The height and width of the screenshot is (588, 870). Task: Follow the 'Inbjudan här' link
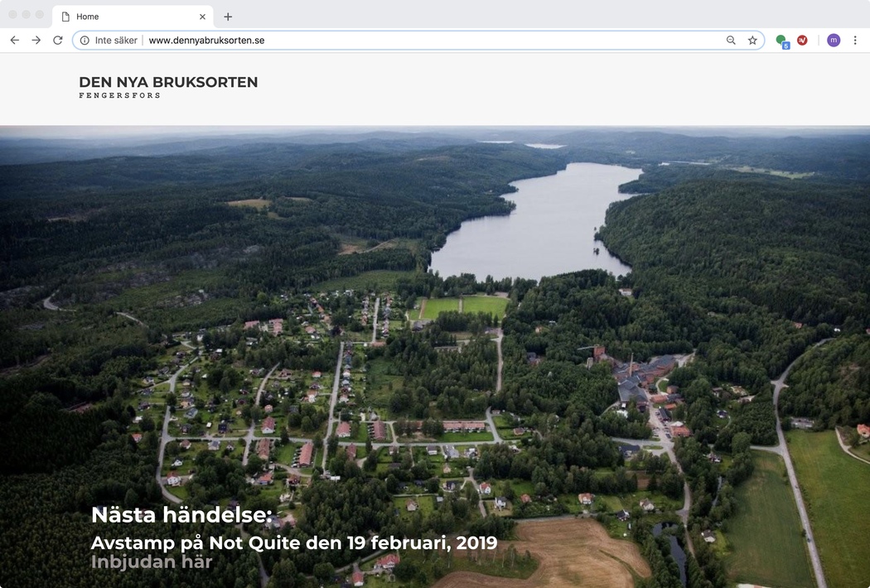[x=152, y=562]
